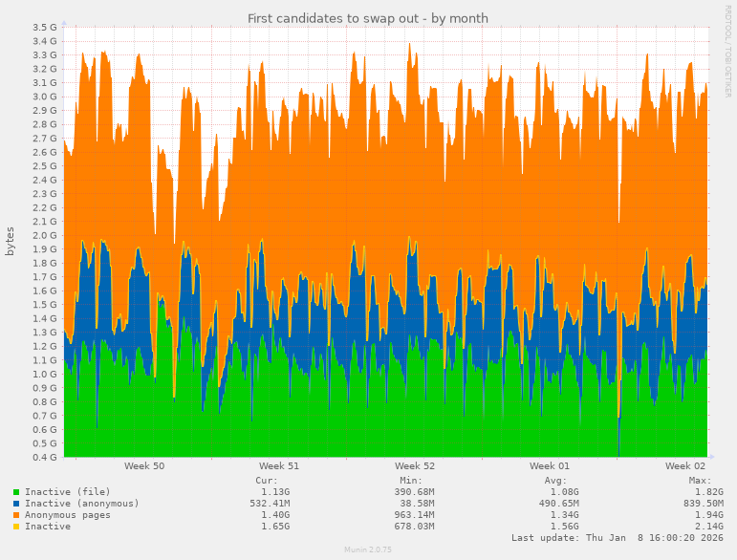This screenshot has width=737, height=560.
Task: Select the Week 51 axis label
Action: click(279, 466)
